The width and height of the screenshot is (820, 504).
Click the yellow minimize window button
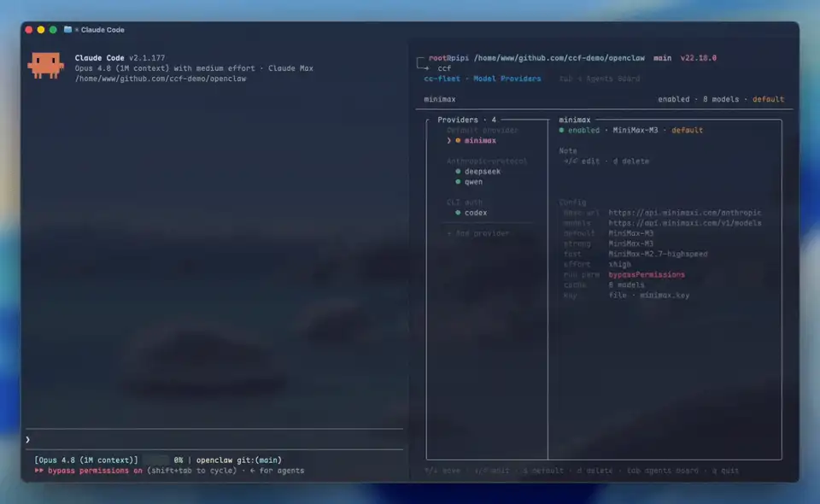pyautogui.click(x=41, y=30)
